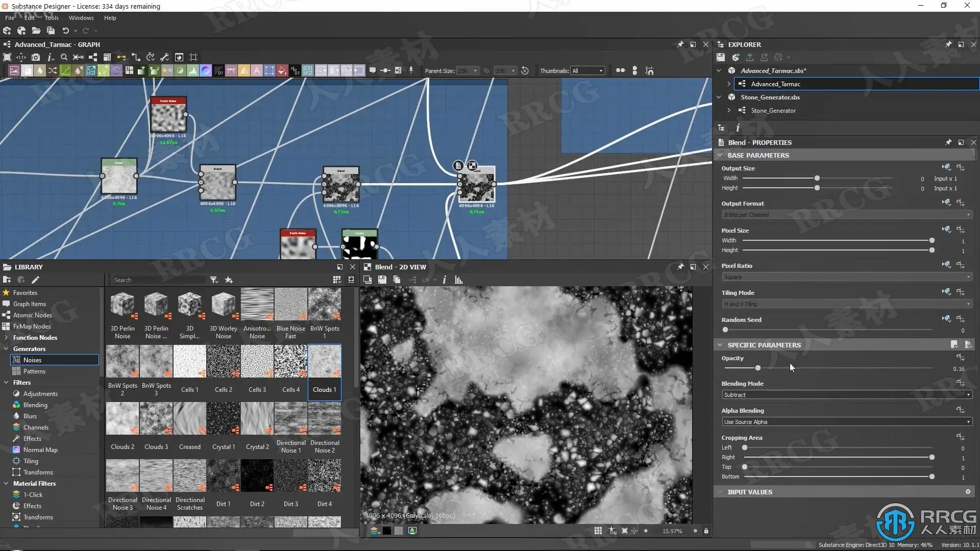Toggle the tiling grid icon in 2D view footer
The height and width of the screenshot is (551, 980).
click(x=598, y=531)
